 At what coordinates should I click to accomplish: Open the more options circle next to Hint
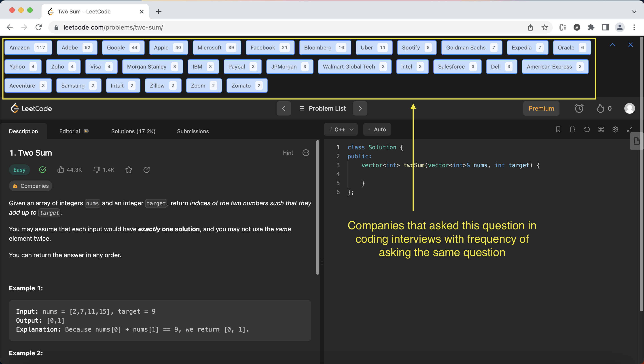306,153
